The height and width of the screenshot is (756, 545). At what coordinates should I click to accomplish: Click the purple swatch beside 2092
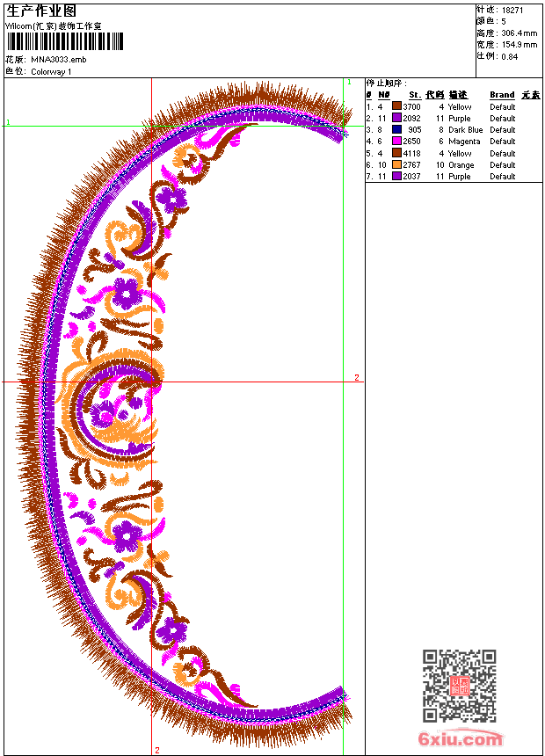pyautogui.click(x=396, y=118)
